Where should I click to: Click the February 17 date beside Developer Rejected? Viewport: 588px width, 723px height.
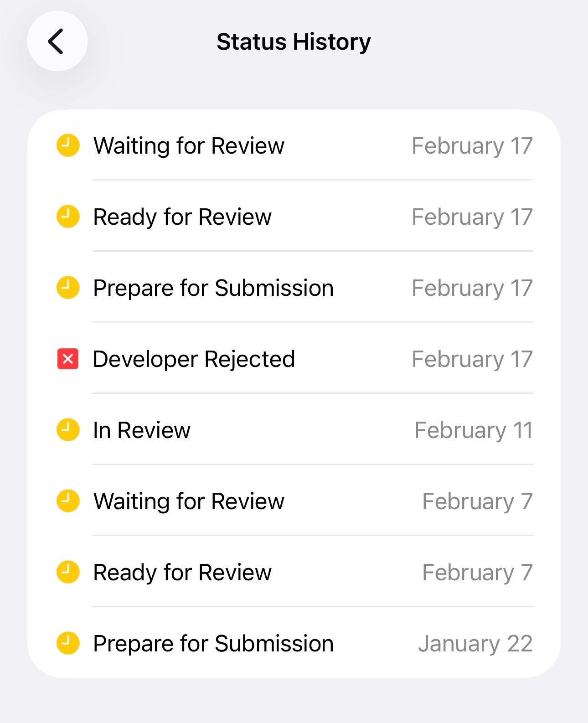(x=472, y=359)
